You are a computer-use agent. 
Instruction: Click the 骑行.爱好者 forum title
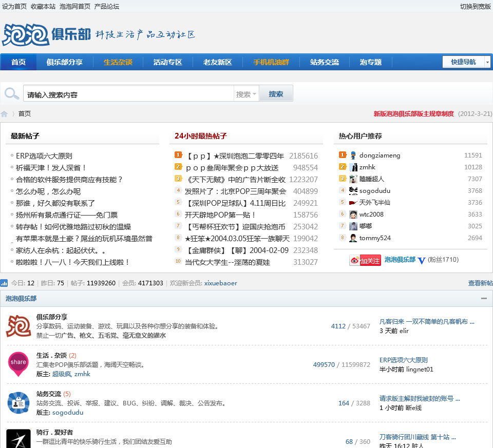pos(55,432)
